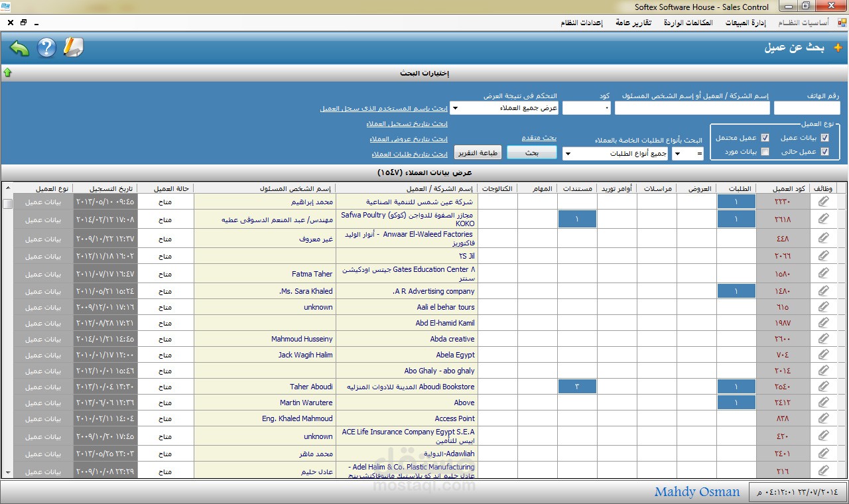The height and width of the screenshot is (504, 849).
Task: Open the إعدادات النظام menu
Action: pyautogui.click(x=581, y=23)
